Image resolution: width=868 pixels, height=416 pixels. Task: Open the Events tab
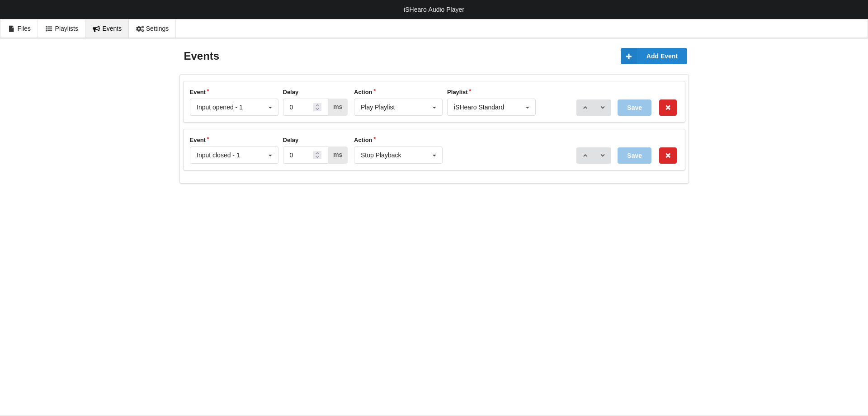pyautogui.click(x=107, y=28)
